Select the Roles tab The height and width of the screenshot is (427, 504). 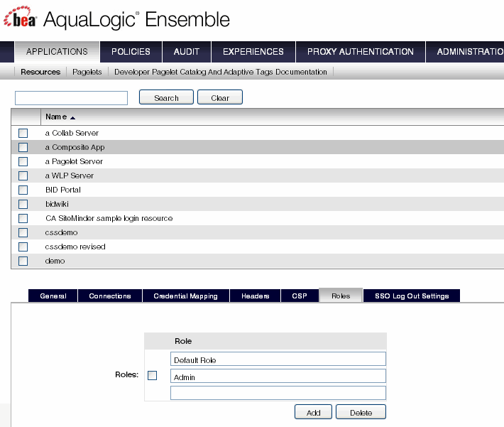[x=341, y=296]
